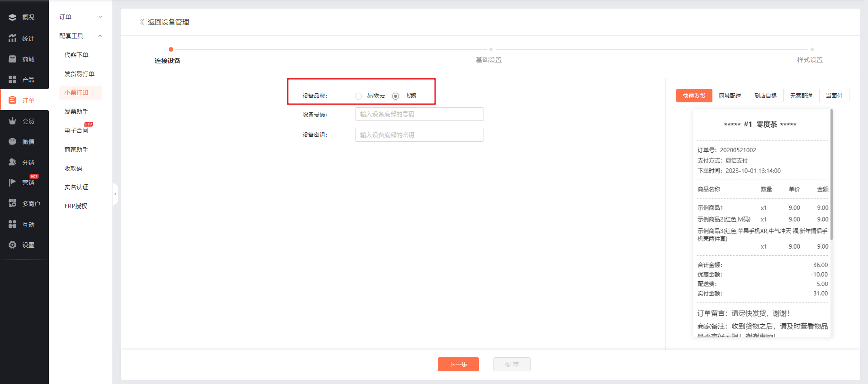This screenshot has height=384, width=868.
Task: Click the 会员 members crown icon
Action: tap(13, 121)
